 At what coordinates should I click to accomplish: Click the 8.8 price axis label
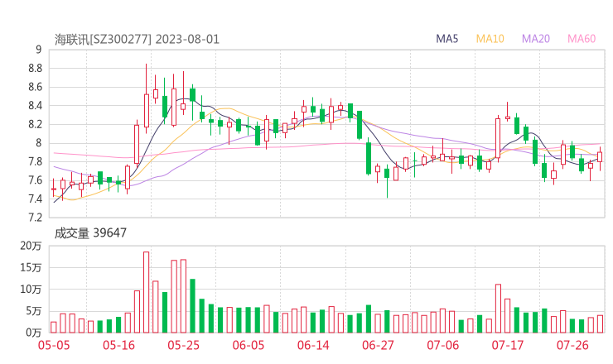click(35, 69)
